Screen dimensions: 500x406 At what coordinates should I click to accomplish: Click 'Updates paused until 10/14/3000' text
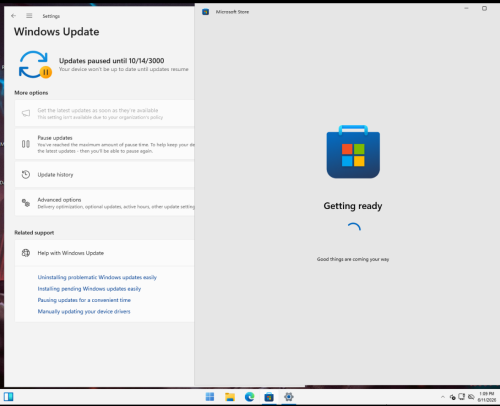click(x=112, y=61)
